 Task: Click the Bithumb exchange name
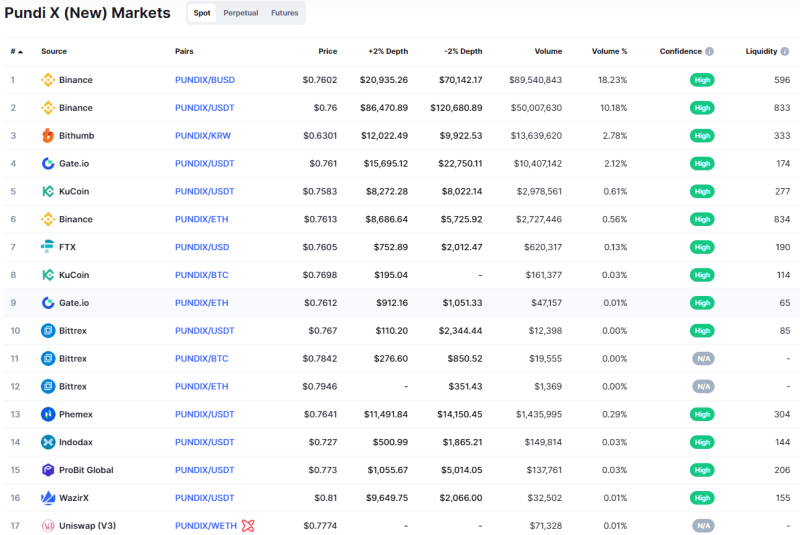click(x=77, y=136)
